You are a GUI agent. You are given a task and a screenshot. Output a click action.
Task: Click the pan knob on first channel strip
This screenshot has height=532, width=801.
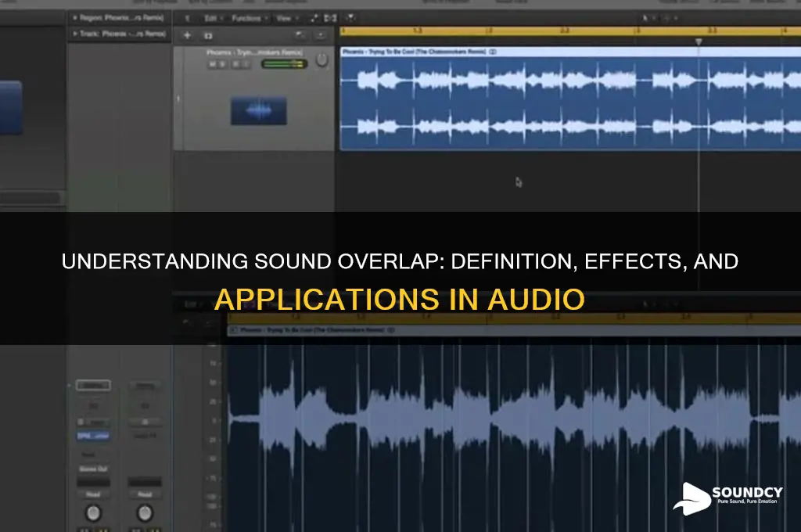[93, 512]
